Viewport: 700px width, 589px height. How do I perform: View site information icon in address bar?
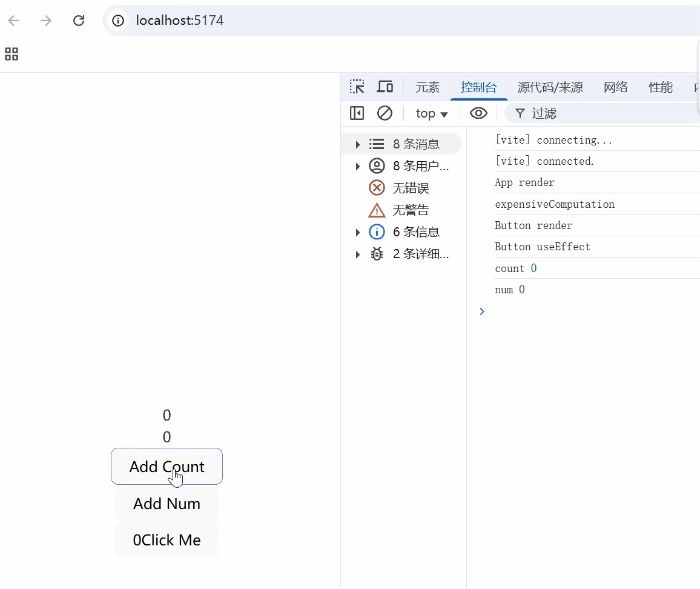click(118, 21)
